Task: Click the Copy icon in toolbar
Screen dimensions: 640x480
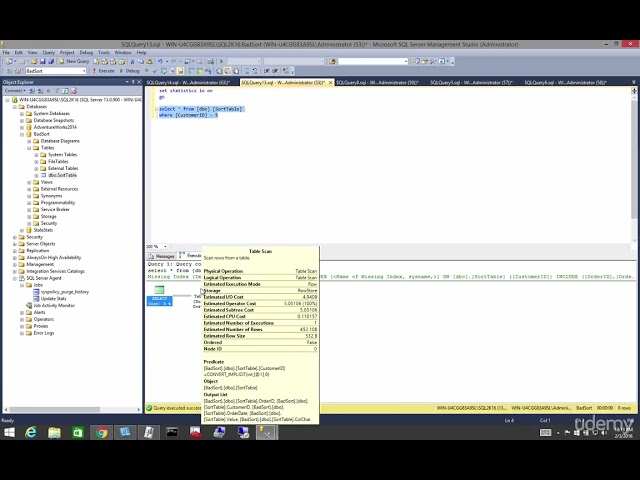Action: 141,61
